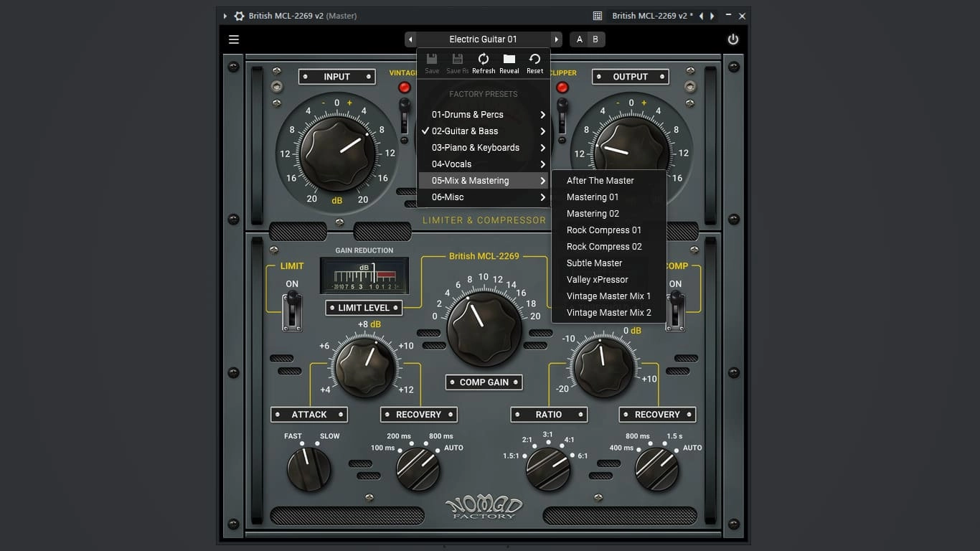
Task: Load the After The Master preset
Action: pyautogui.click(x=609, y=181)
